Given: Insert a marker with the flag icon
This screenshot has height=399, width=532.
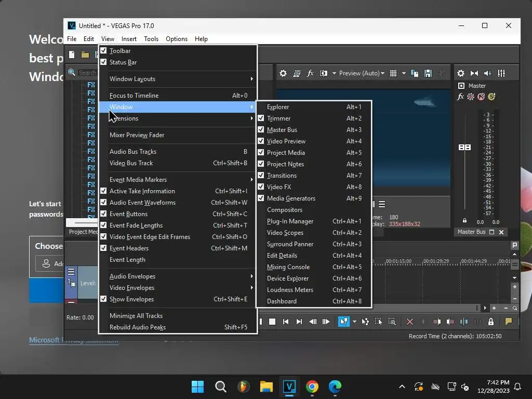Looking at the screenshot, I should (x=509, y=322).
